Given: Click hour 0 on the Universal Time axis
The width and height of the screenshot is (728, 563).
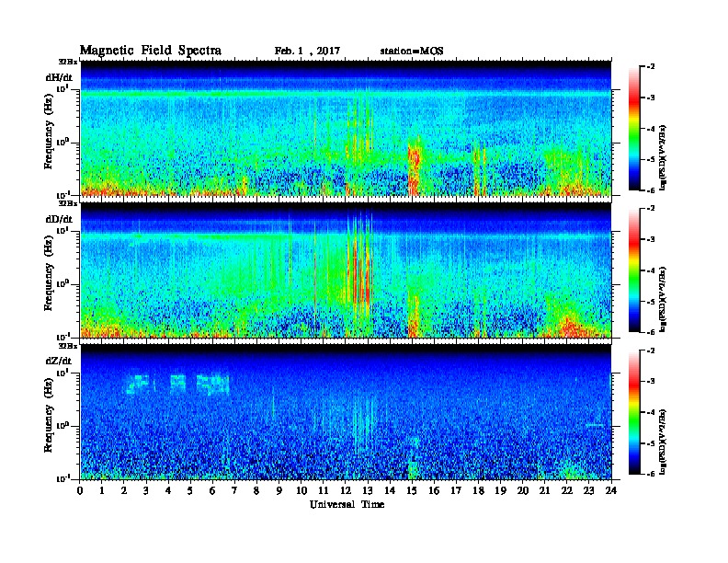Looking at the screenshot, I should (80, 490).
